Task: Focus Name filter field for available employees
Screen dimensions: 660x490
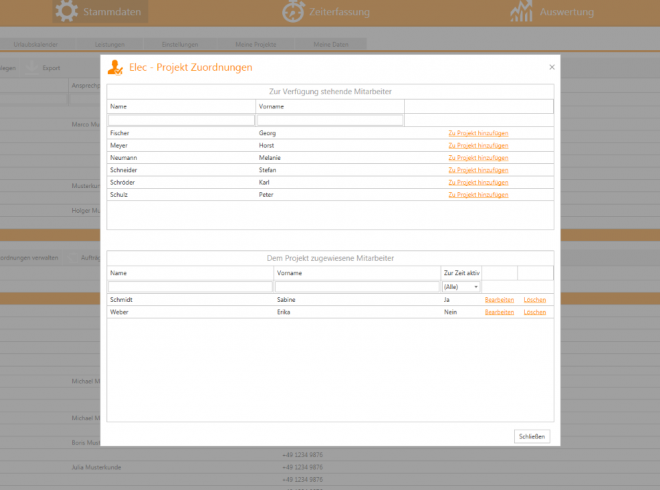Action: tap(181, 121)
